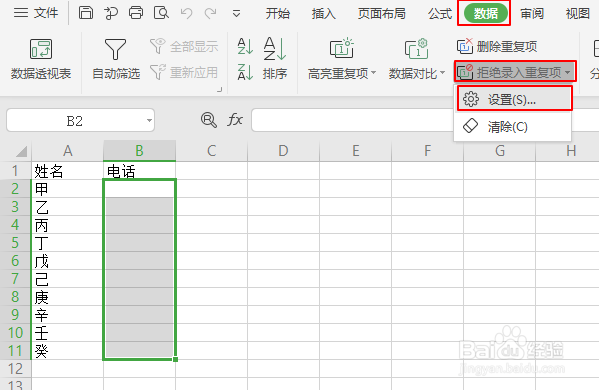Click cell containing 丙

point(67,225)
